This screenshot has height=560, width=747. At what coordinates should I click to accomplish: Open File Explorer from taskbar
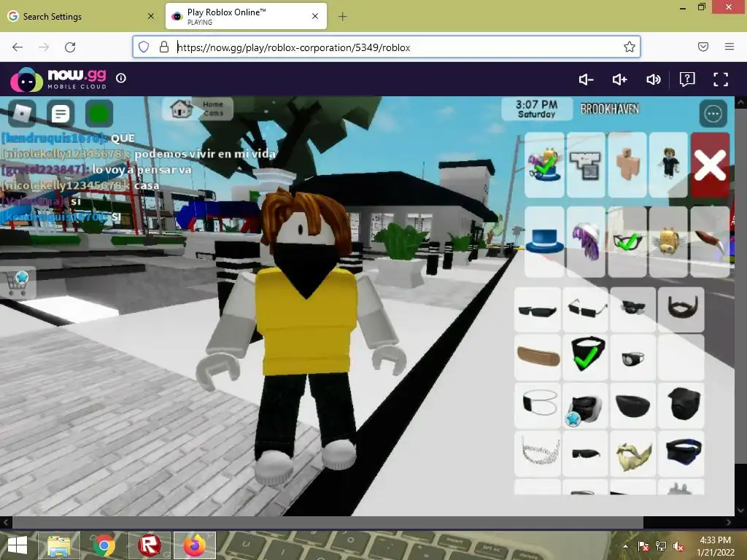59,545
